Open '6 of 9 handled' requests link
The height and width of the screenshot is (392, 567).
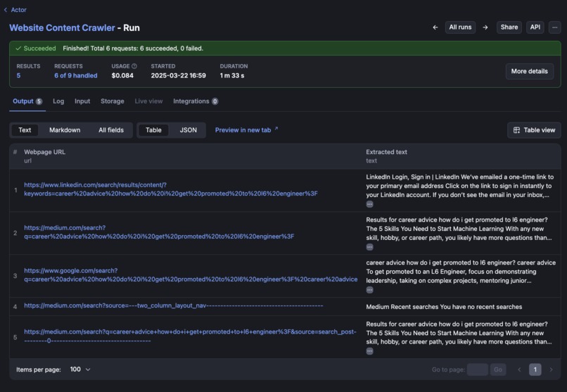[76, 75]
